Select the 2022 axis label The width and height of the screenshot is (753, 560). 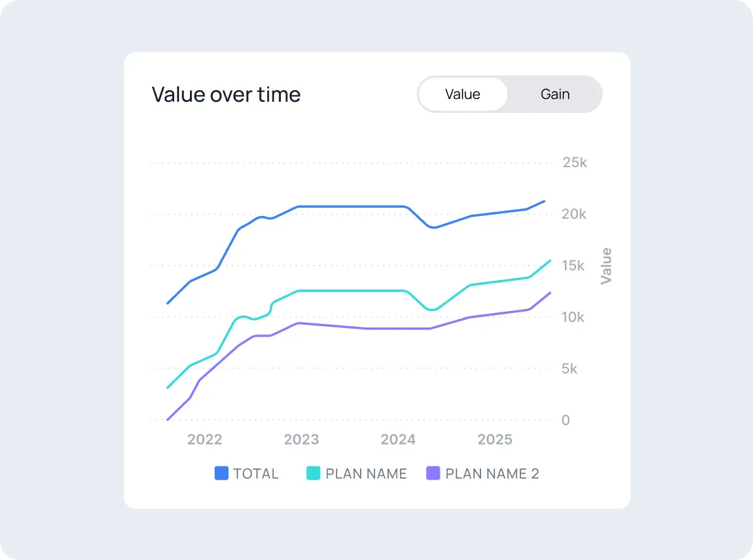204,440
